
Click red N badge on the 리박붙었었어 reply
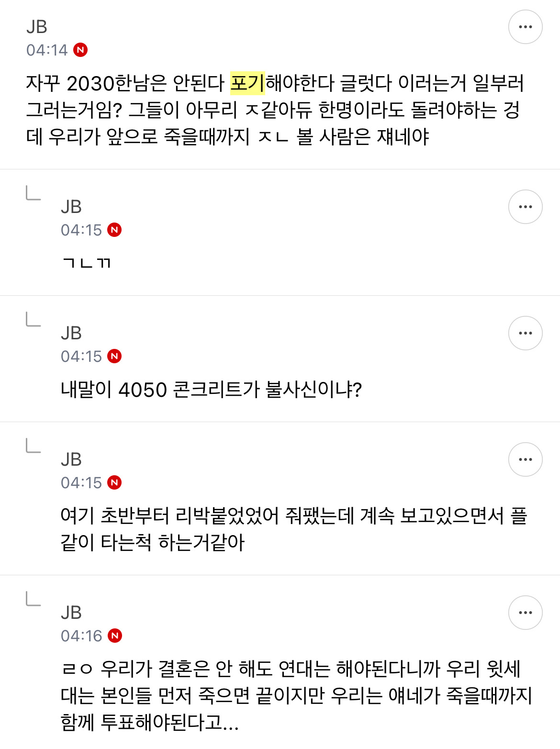(114, 482)
